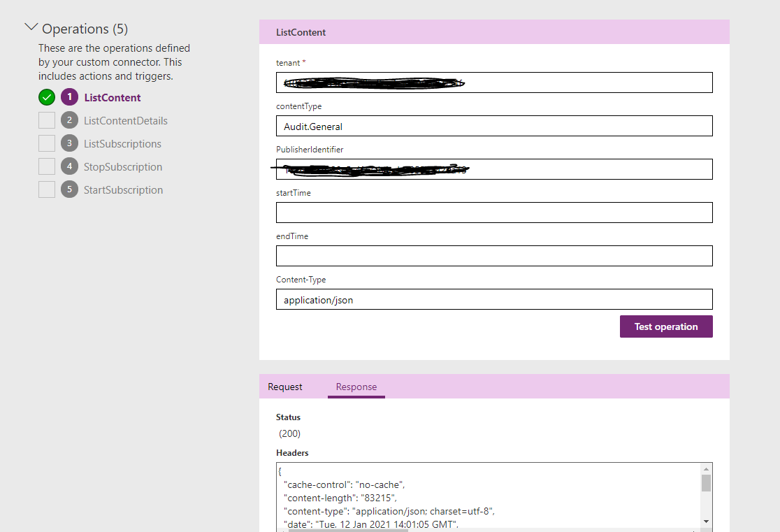
Task: Collapse the Operations (5) section
Action: click(x=31, y=26)
